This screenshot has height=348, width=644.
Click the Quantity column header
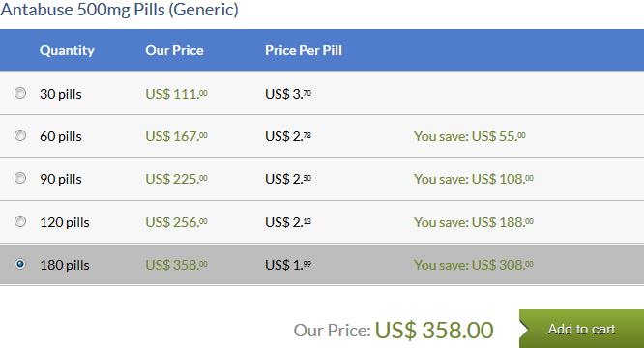pos(67,50)
